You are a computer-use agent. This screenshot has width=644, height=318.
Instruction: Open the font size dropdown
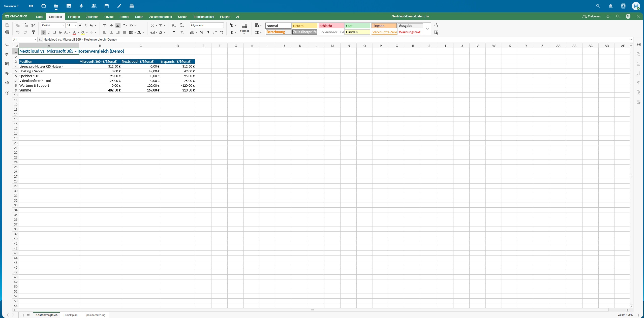[x=75, y=25]
